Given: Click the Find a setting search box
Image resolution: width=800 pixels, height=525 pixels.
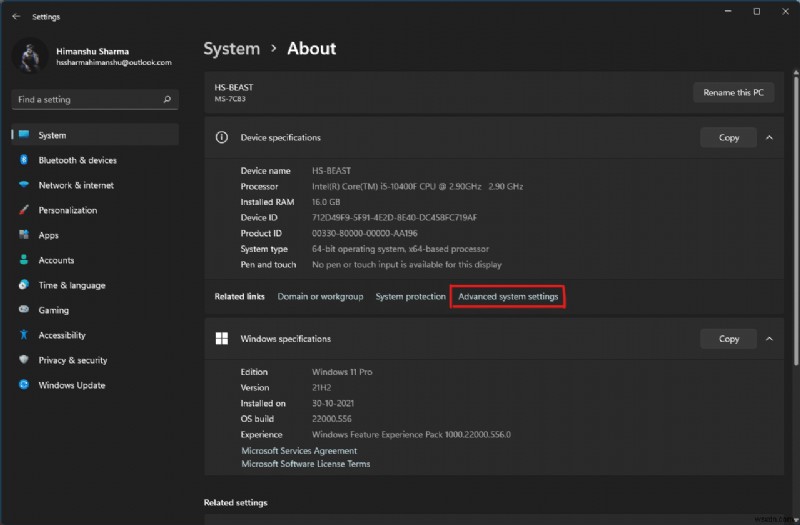Looking at the screenshot, I should pos(95,99).
